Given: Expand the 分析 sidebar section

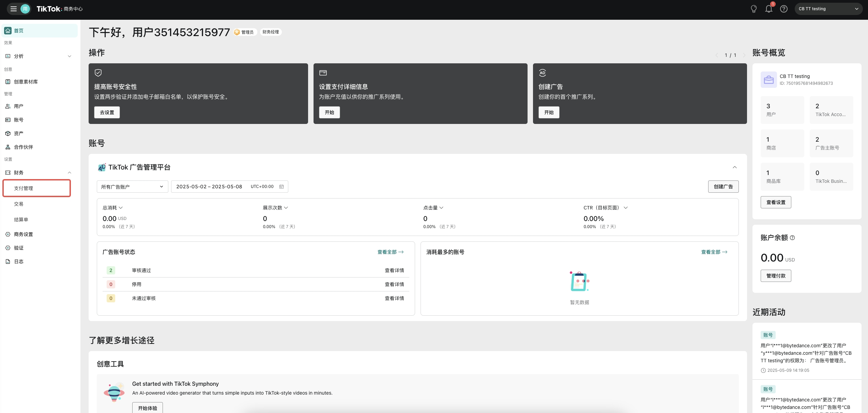Looking at the screenshot, I should 70,56.
